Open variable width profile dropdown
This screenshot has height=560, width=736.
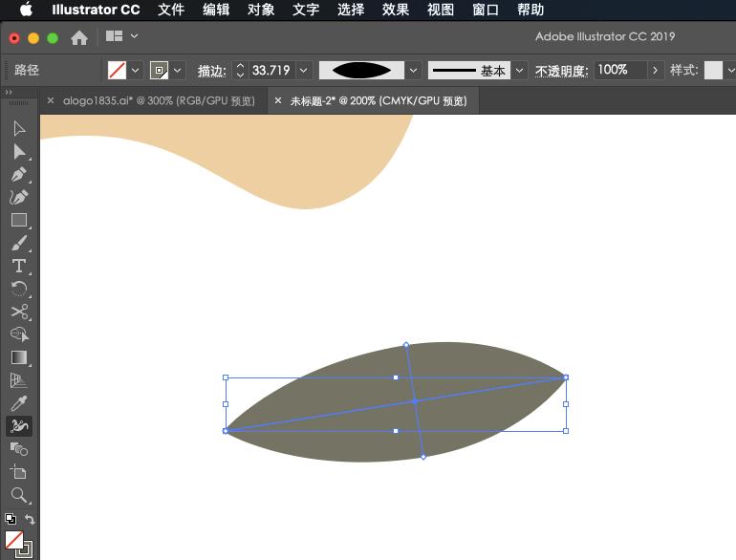pyautogui.click(x=413, y=71)
